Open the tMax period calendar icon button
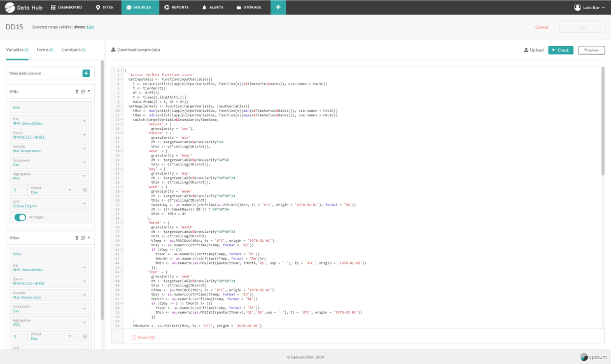The width and height of the screenshot is (611, 364). click(x=85, y=337)
